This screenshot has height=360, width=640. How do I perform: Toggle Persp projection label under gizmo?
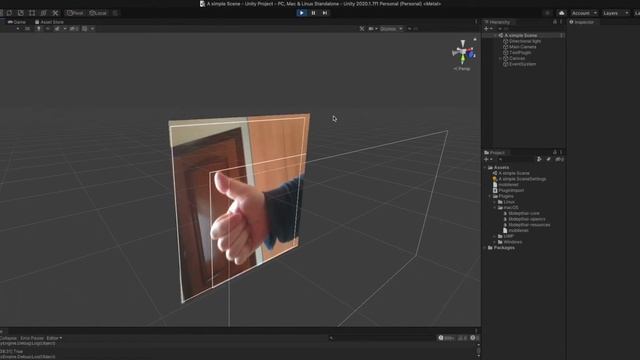coord(462,69)
